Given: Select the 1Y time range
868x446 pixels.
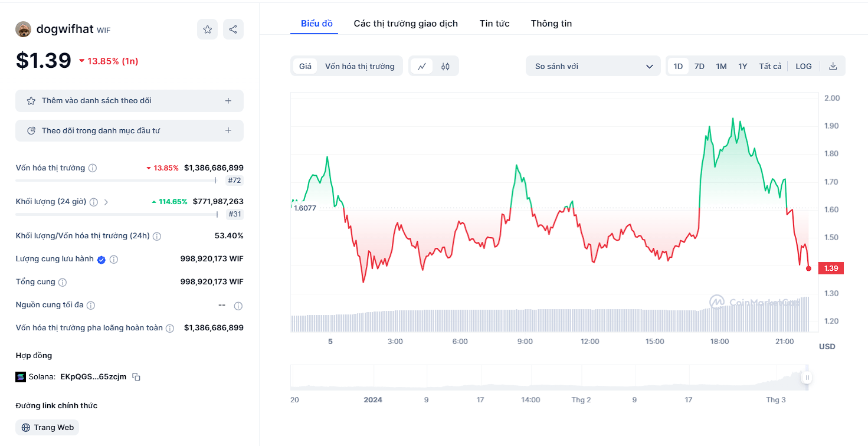Looking at the screenshot, I should [743, 66].
